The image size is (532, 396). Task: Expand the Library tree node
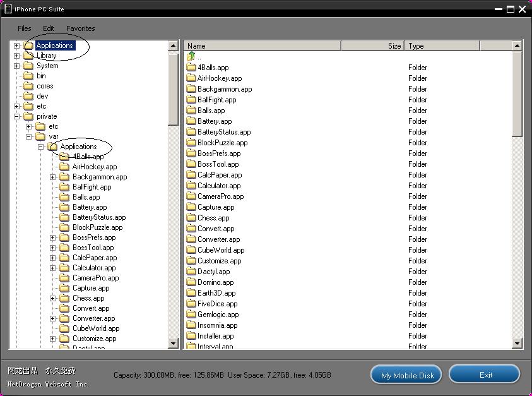point(16,56)
